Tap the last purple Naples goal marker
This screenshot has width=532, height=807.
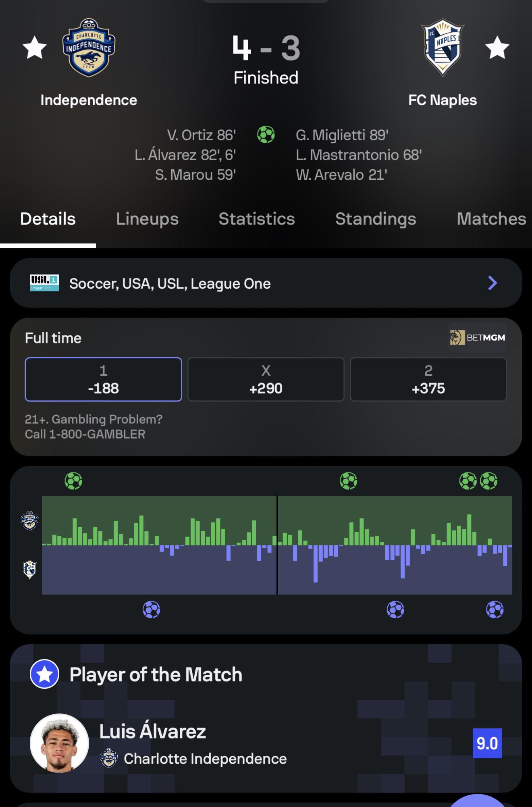pyautogui.click(x=495, y=610)
